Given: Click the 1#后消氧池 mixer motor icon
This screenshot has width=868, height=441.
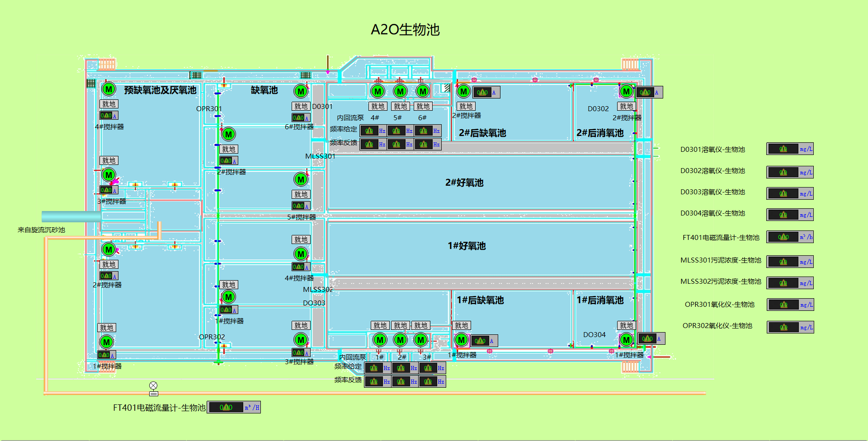Looking at the screenshot, I should click(x=626, y=340).
